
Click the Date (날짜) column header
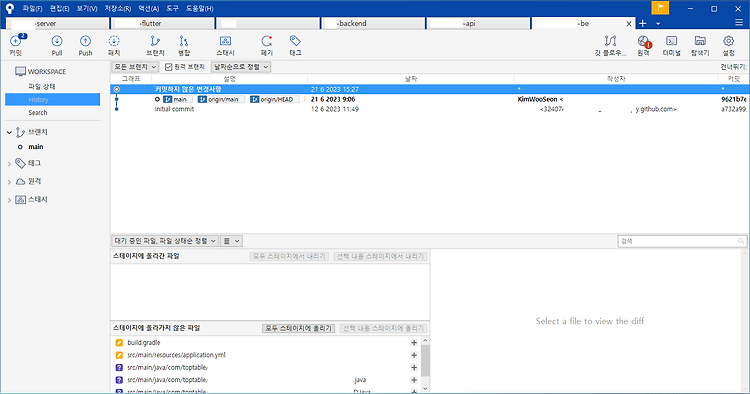point(411,78)
